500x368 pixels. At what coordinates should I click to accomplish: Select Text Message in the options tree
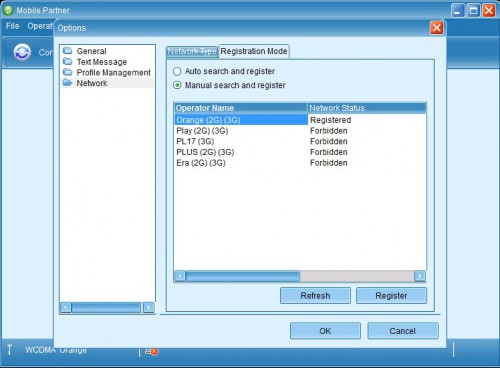coord(102,62)
